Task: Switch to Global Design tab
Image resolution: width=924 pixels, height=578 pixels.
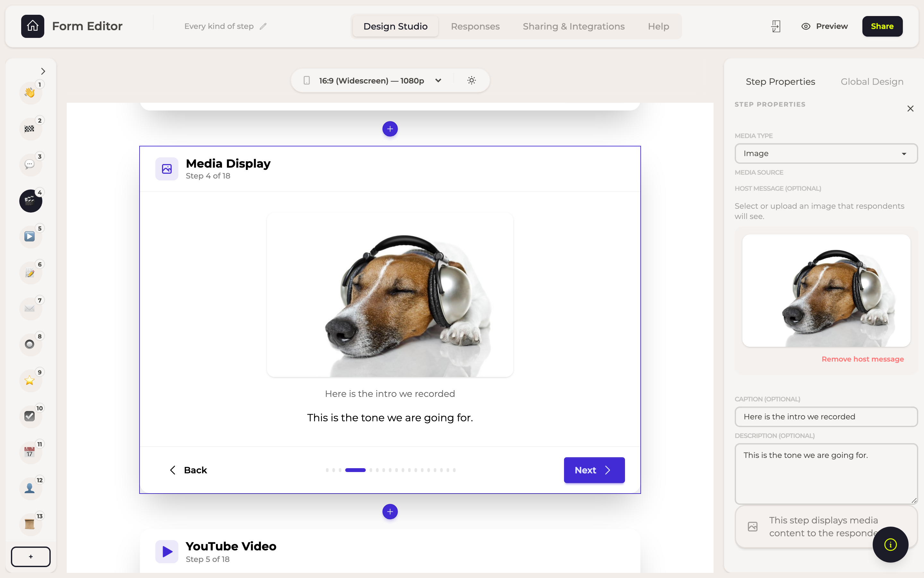Action: pos(872,82)
